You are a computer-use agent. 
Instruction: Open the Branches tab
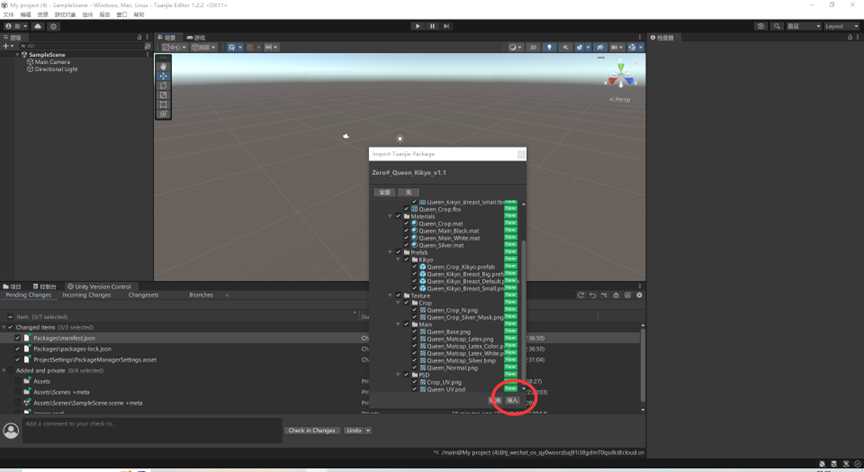tap(201, 295)
